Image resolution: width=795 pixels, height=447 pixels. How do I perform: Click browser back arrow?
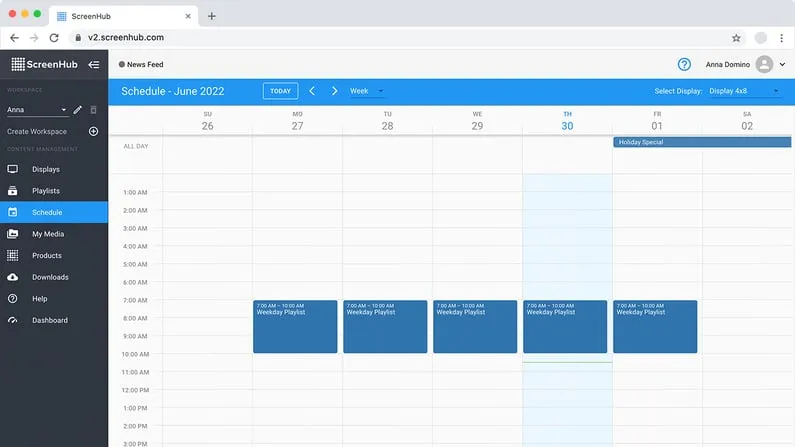(x=14, y=38)
